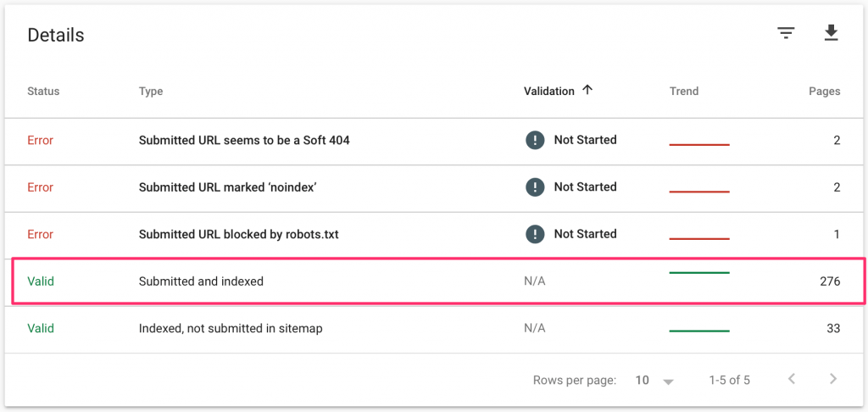Open 'Submitted URL seems to be a Soft 404'
This screenshot has width=868, height=412.
point(244,140)
